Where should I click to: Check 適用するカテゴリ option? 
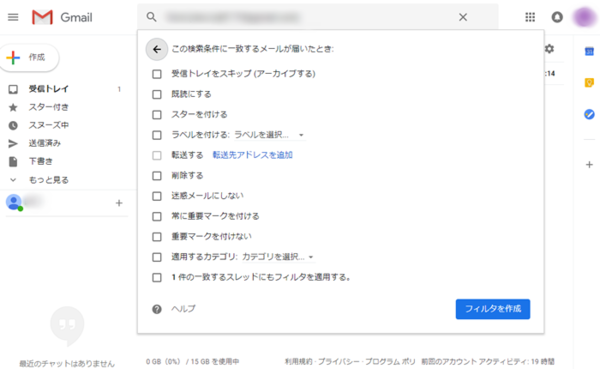click(157, 257)
